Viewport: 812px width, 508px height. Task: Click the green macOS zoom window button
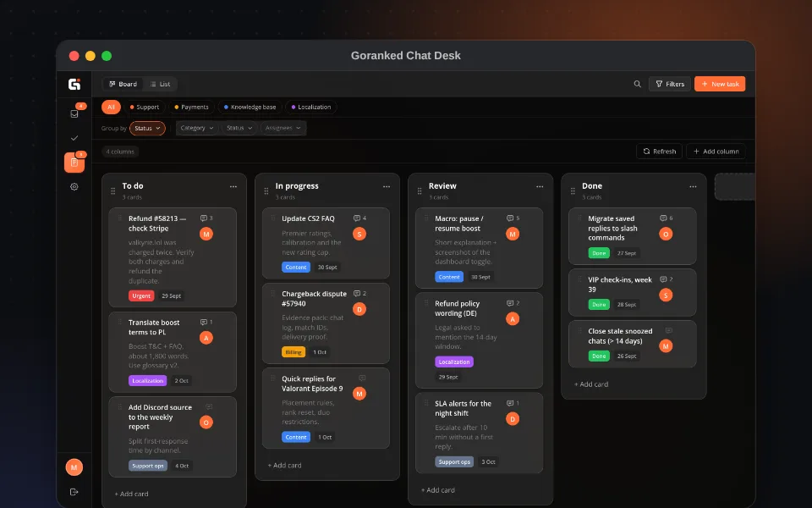click(107, 56)
